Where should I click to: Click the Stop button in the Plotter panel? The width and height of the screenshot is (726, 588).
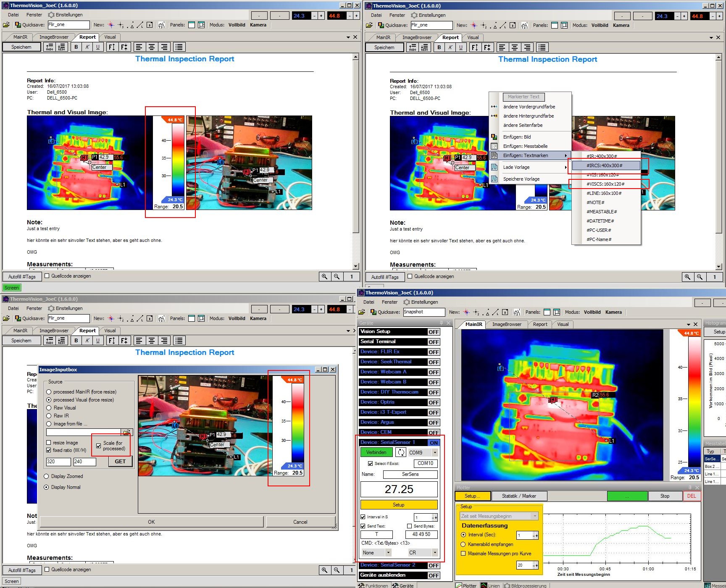(665, 496)
